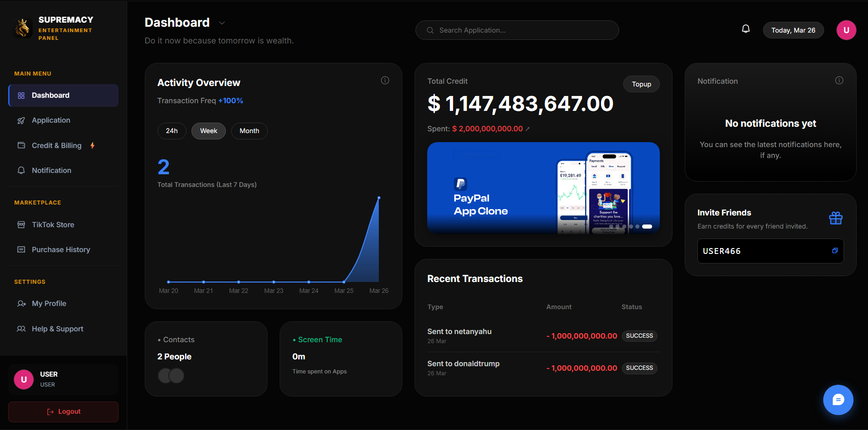868x430 pixels.
Task: Select the Purchase History icon
Action: click(x=21, y=249)
